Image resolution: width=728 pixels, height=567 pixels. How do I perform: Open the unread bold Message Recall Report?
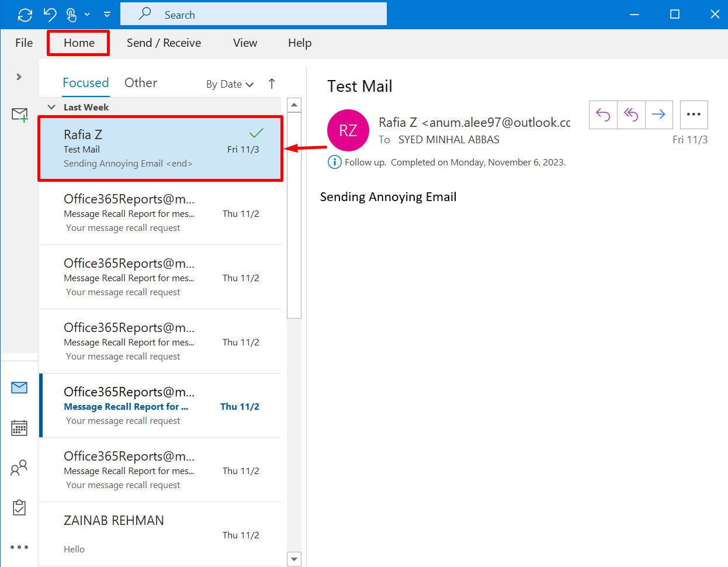[160, 406]
